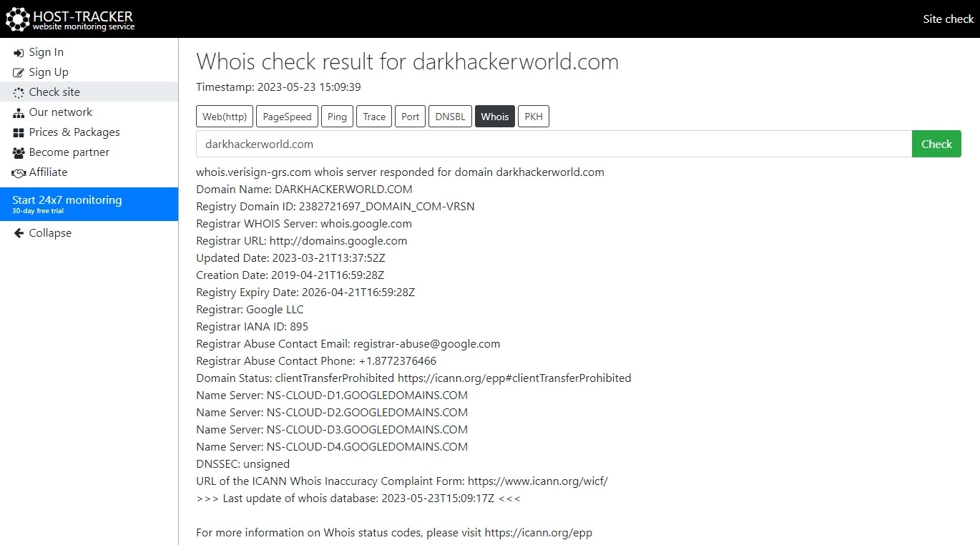Start 24x7 monitoring free trial
Image resolution: width=980 pixels, height=545 pixels.
tap(89, 204)
